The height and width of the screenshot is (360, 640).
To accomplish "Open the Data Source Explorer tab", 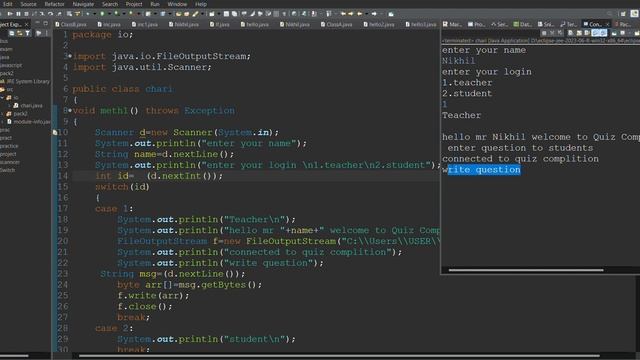I will pos(523,24).
